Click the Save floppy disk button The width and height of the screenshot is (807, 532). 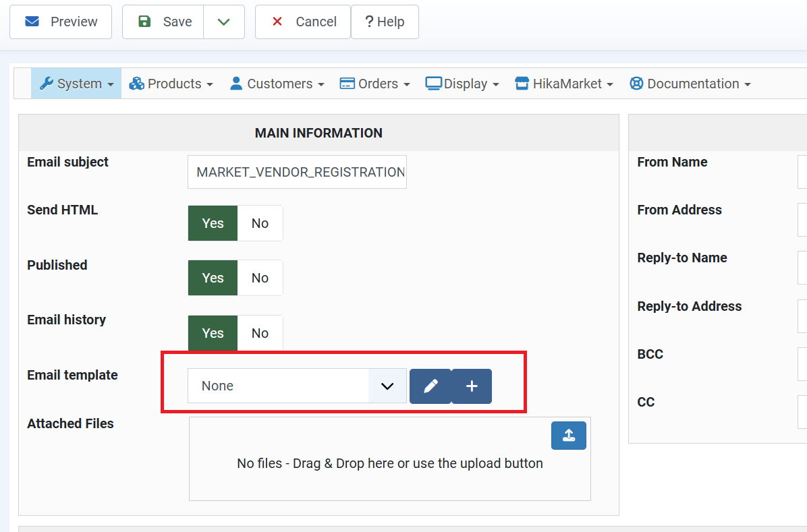163,22
